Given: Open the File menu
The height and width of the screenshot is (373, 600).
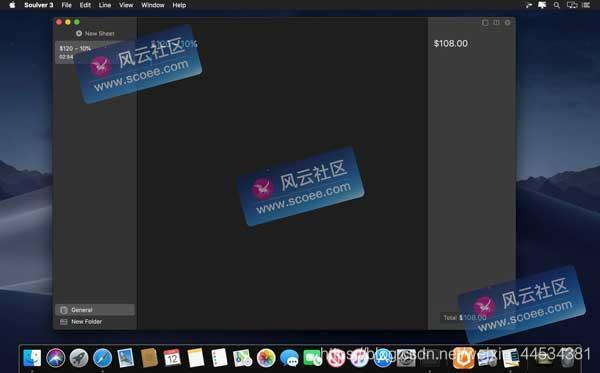Looking at the screenshot, I should pos(67,5).
